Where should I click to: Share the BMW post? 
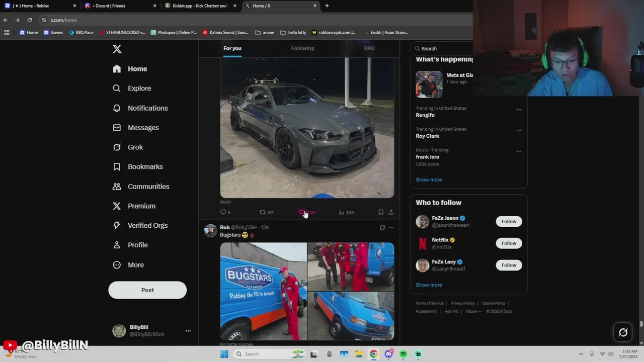click(x=391, y=212)
